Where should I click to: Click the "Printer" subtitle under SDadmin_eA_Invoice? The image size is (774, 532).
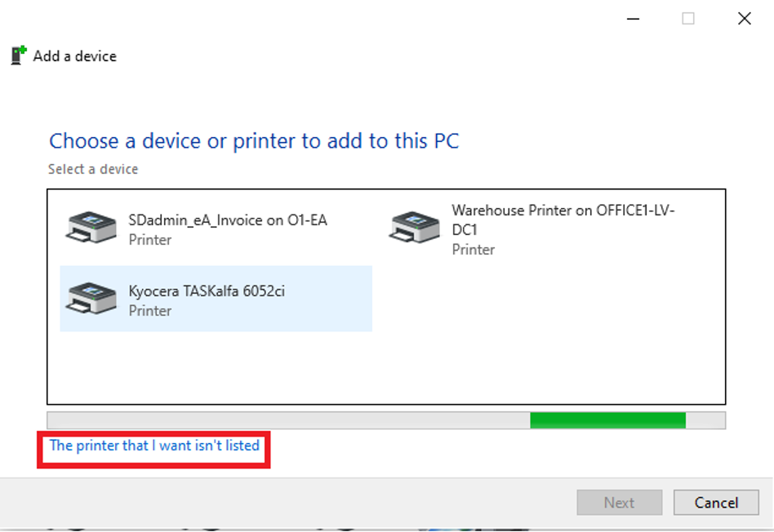tap(150, 240)
